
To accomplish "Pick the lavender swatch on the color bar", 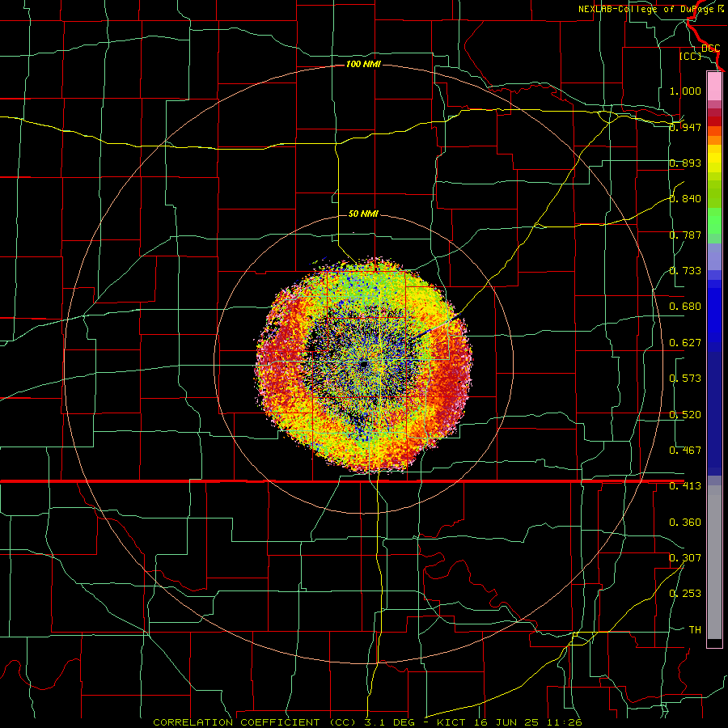I will point(714,256).
